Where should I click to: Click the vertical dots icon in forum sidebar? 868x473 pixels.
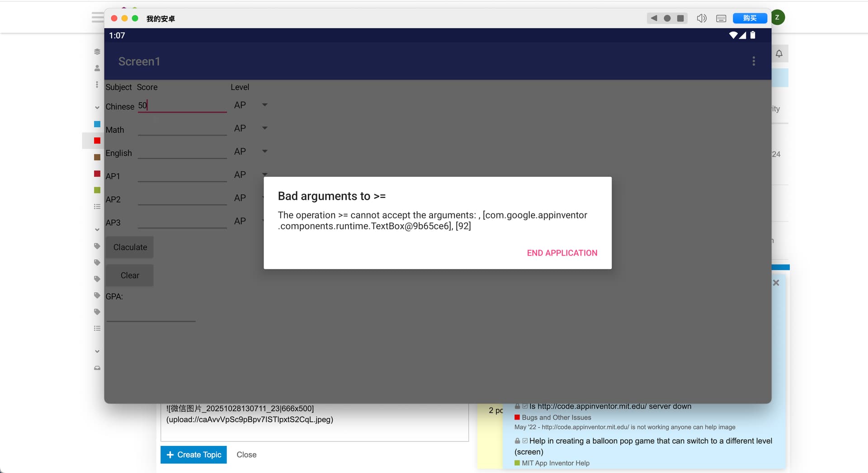(97, 85)
